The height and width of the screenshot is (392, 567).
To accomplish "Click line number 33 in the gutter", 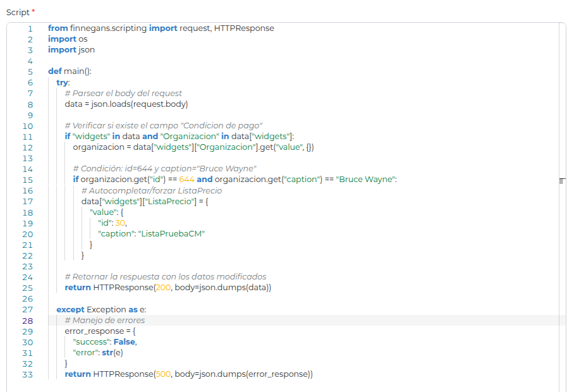I will [x=27, y=374].
